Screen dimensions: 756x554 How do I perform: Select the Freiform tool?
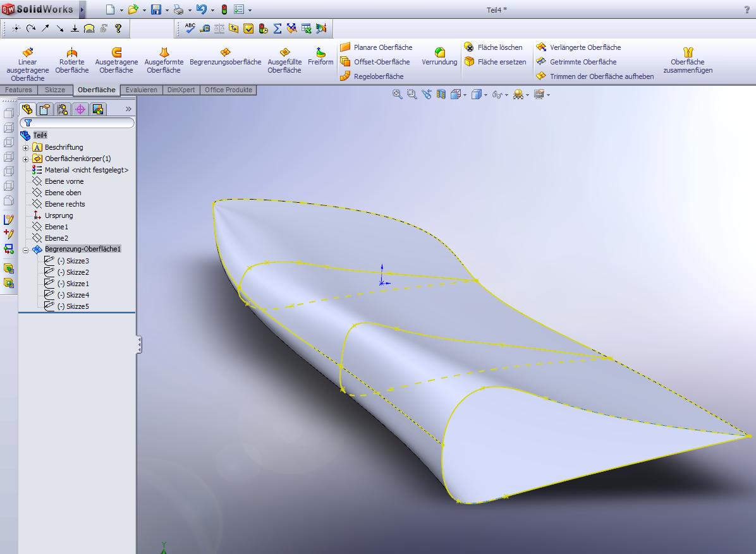(320, 56)
